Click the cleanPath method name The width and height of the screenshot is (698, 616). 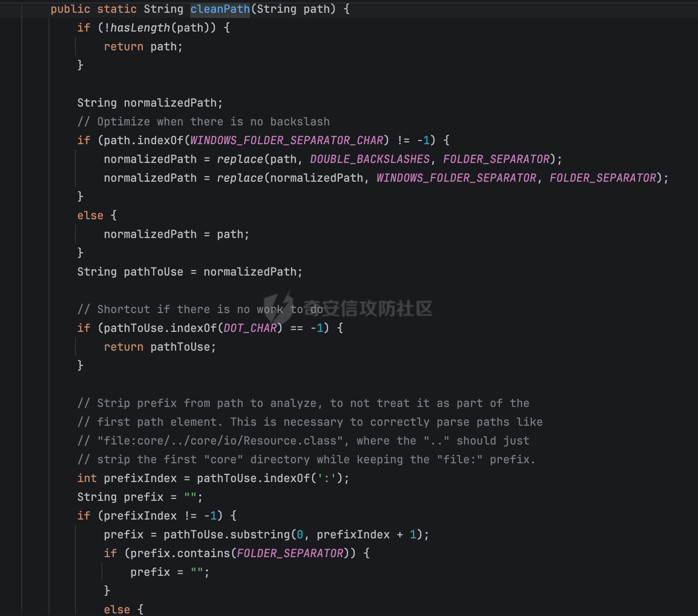tap(220, 9)
